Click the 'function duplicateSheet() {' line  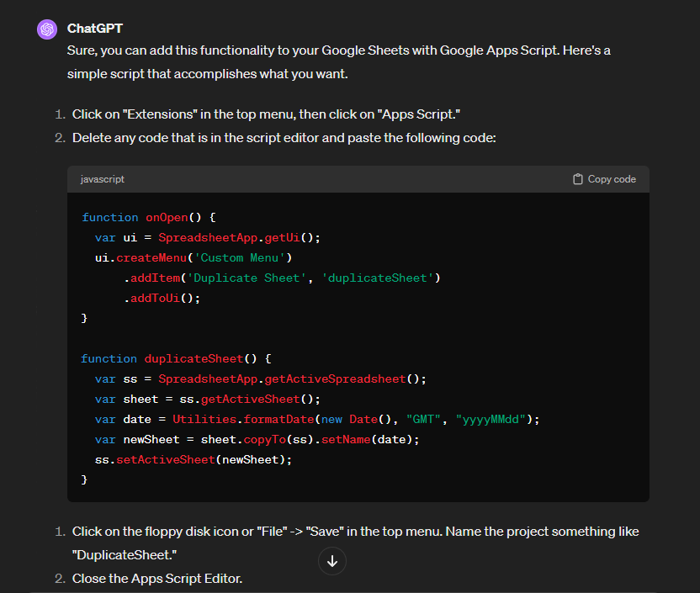(176, 359)
